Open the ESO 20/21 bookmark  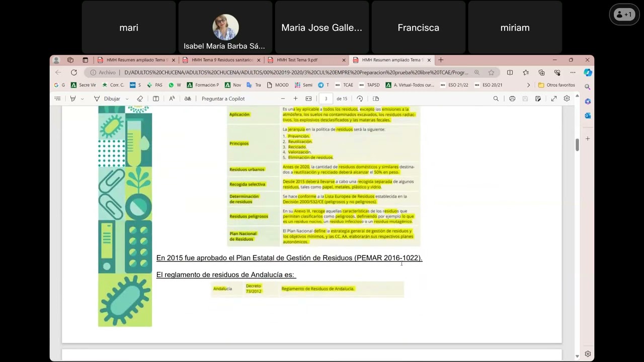coord(488,85)
